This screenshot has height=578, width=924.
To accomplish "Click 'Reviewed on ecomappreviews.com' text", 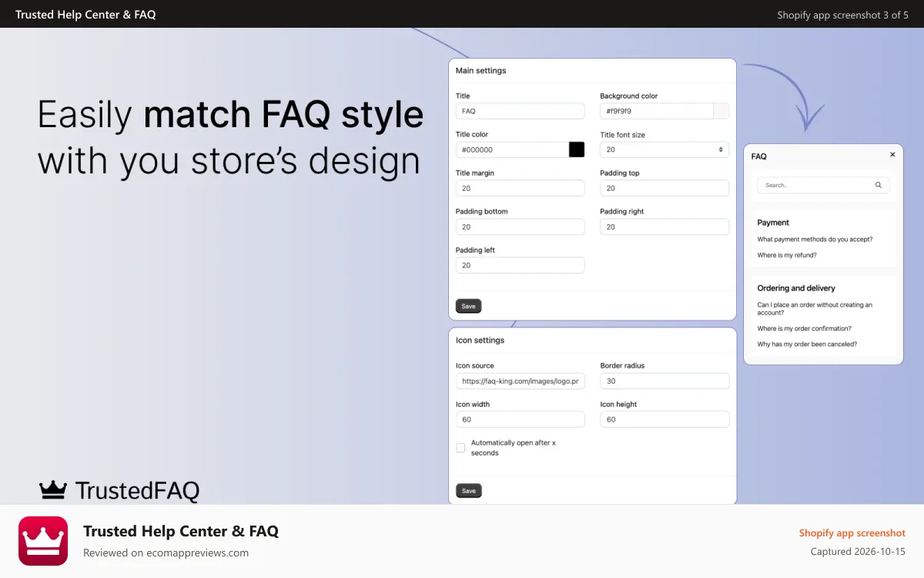I will (x=166, y=553).
